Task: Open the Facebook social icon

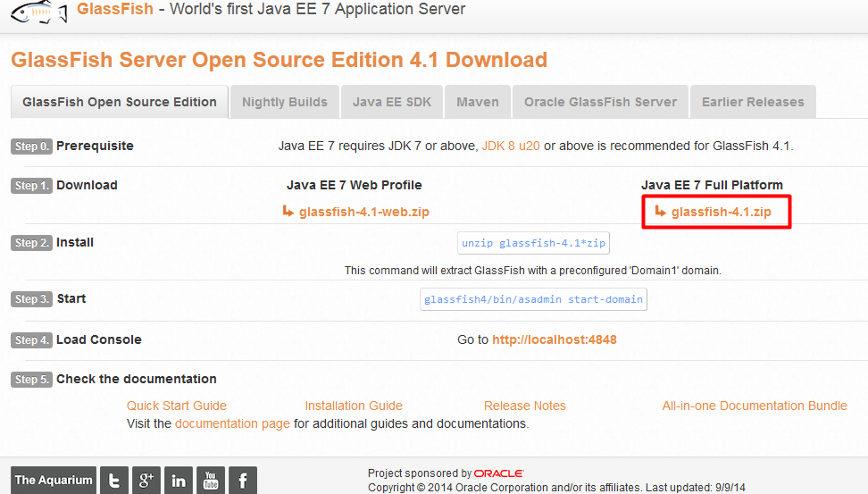Action: pos(243,481)
